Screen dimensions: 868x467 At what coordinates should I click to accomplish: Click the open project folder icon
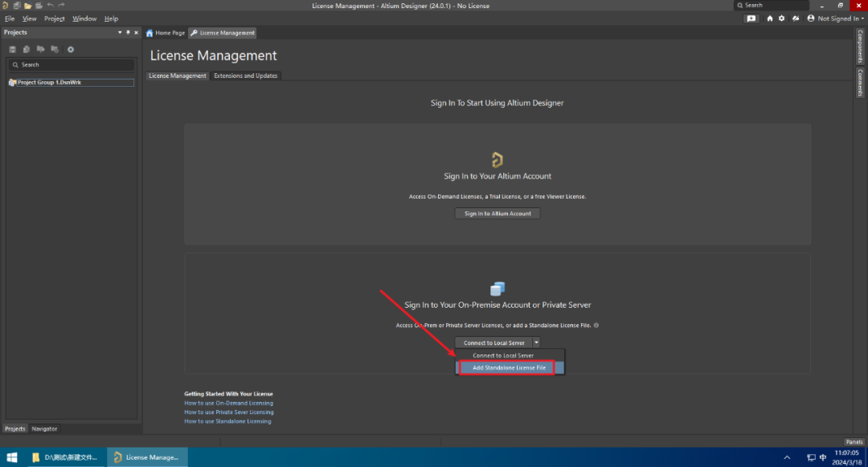(x=27, y=6)
